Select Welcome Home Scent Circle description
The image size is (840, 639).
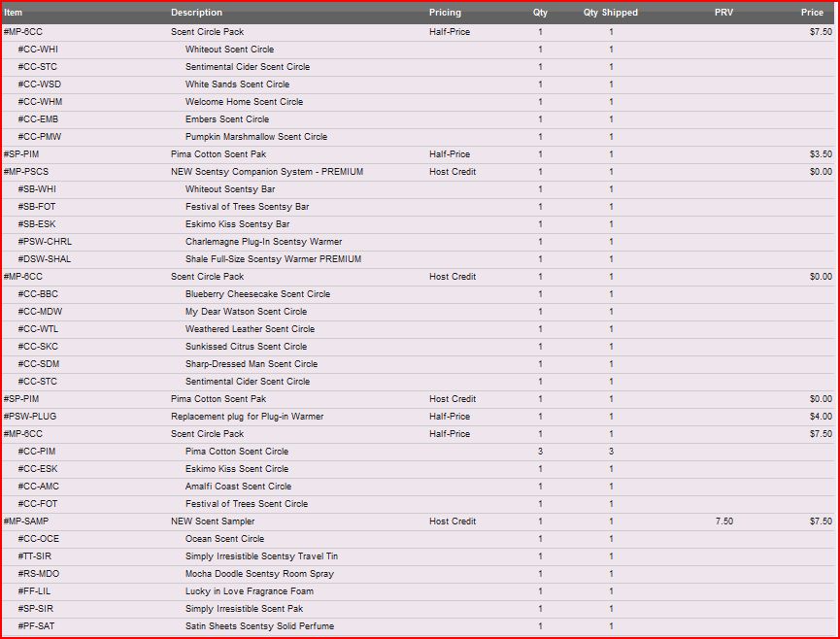coord(245,102)
